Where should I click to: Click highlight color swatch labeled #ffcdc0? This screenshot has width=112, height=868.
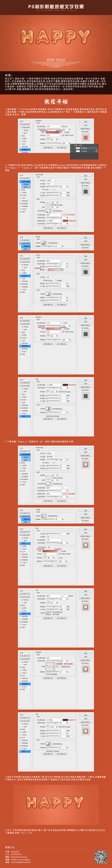(x=65, y=214)
